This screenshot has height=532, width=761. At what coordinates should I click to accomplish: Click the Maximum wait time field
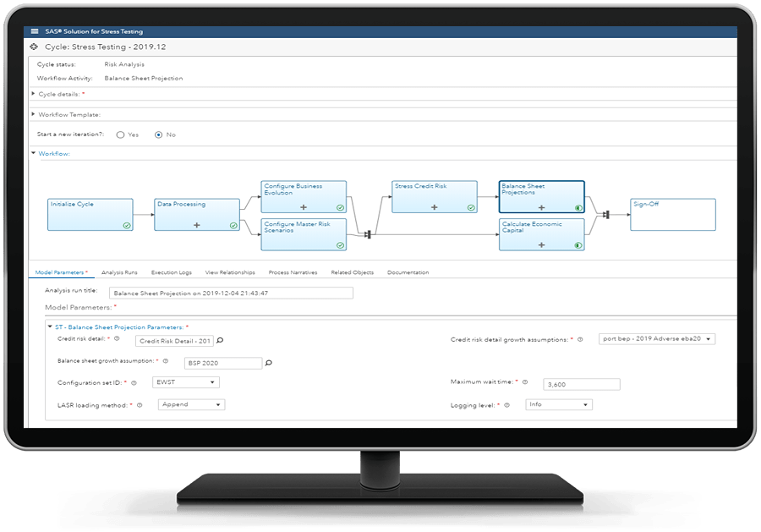tap(582, 385)
